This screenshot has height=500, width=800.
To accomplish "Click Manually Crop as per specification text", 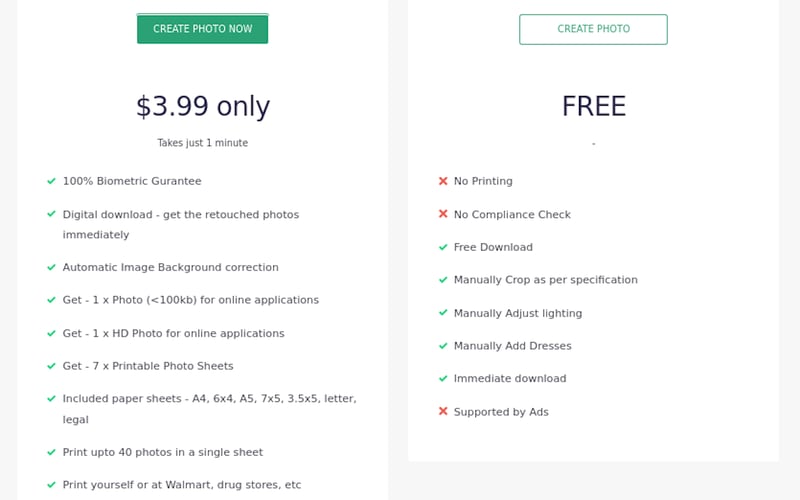I will [545, 280].
